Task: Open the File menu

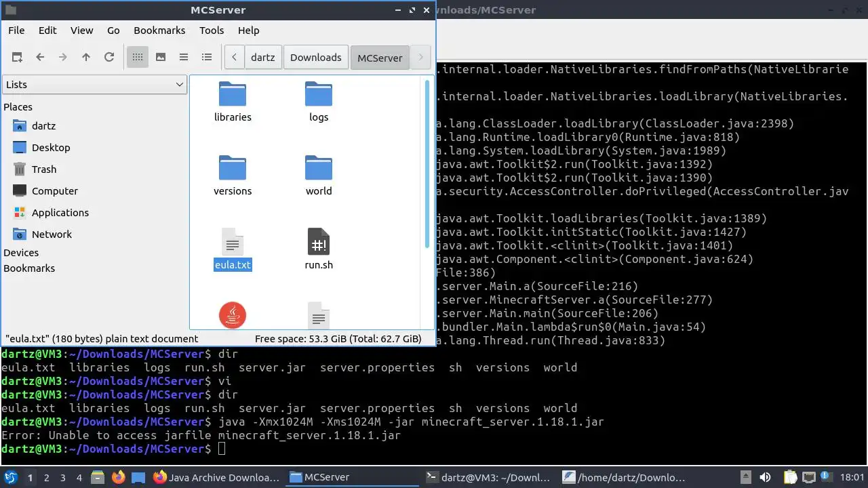Action: [x=16, y=30]
